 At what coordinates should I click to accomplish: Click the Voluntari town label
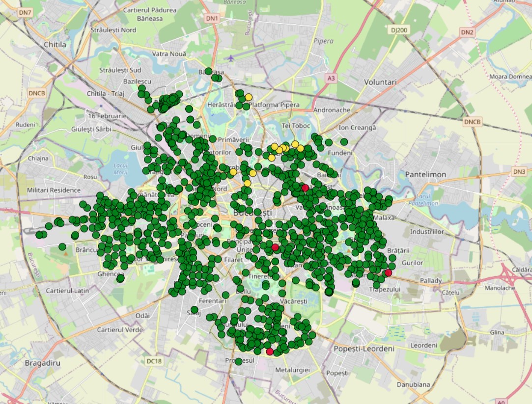[x=380, y=82]
